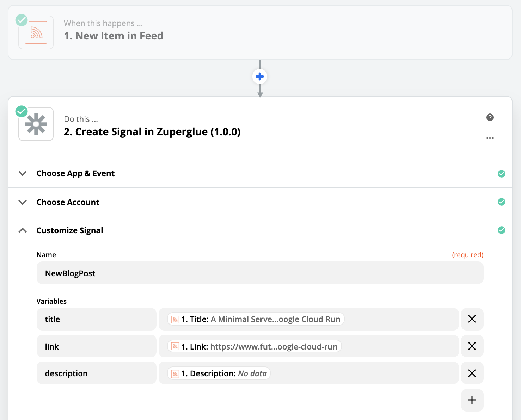The height and width of the screenshot is (420, 521).
Task: Remove the link variable row
Action: click(x=472, y=346)
